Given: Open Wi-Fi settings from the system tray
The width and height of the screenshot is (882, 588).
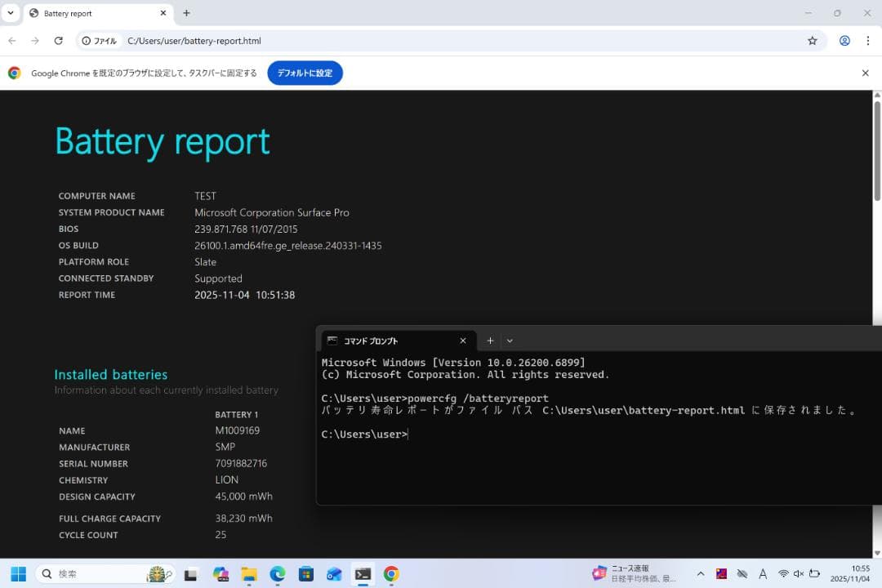Looking at the screenshot, I should (784, 573).
